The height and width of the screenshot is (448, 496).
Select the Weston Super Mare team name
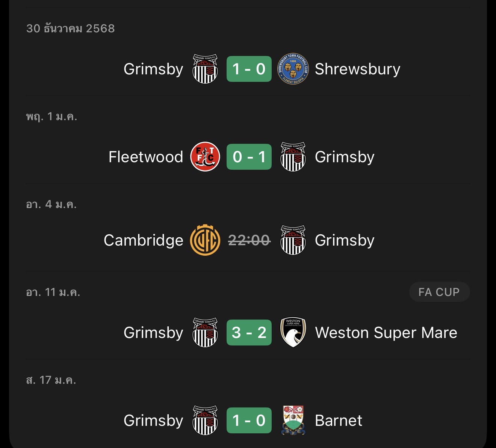tap(386, 333)
